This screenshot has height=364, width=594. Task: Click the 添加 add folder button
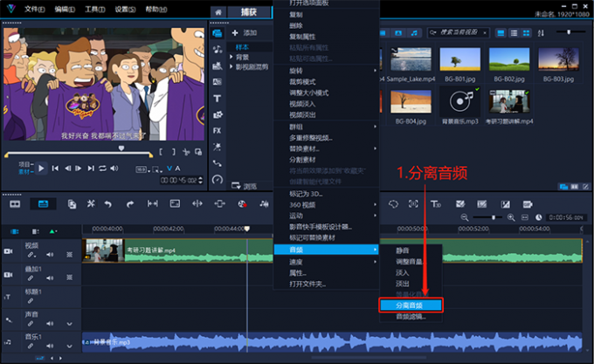pyautogui.click(x=245, y=32)
